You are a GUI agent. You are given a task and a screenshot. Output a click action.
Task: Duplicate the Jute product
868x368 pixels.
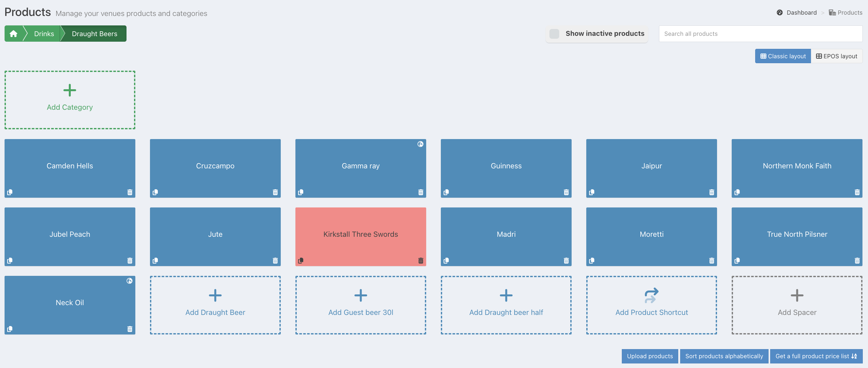pos(155,261)
